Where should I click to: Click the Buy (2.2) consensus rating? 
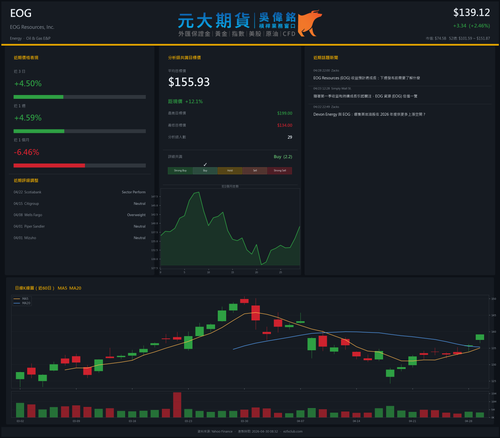point(283,157)
